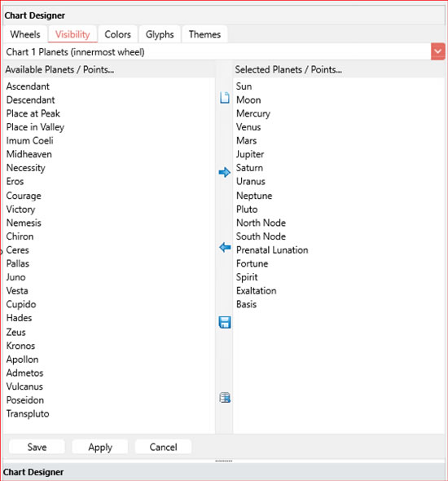Screen dimensions: 448x481
Task: Click the splitter grip above bottom bar
Action: (x=224, y=461)
